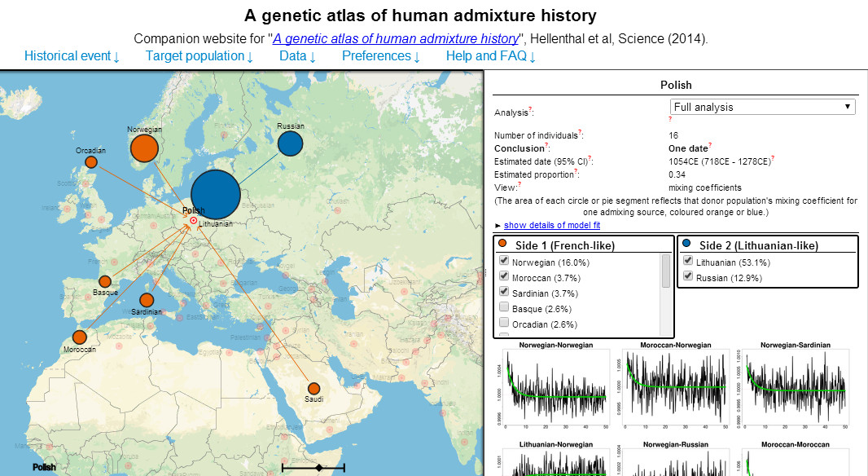Click the Orcadian orange circle on map
This screenshot has height=476, width=868.
[91, 162]
